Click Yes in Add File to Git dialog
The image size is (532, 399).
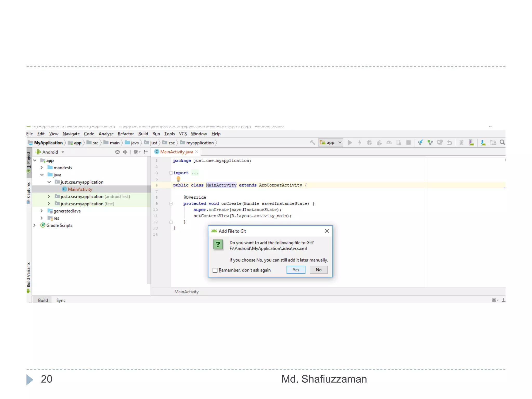296,270
